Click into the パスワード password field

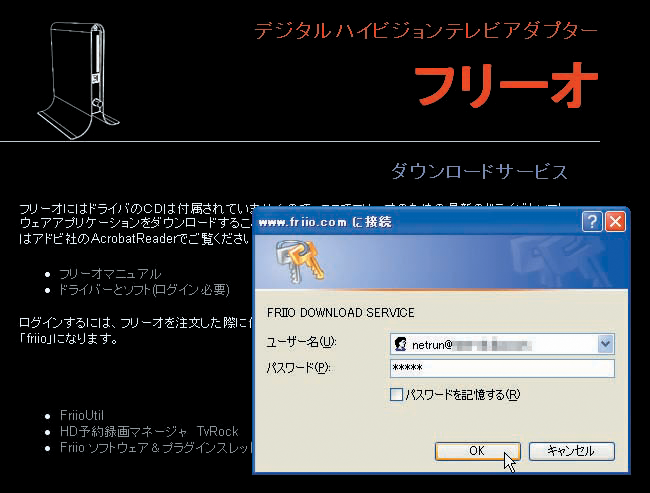click(x=502, y=368)
